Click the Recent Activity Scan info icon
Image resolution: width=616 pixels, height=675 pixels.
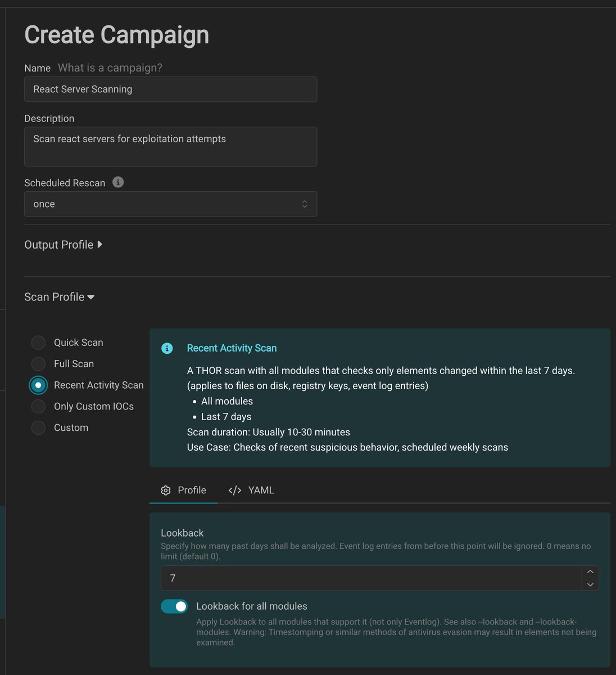pyautogui.click(x=167, y=348)
